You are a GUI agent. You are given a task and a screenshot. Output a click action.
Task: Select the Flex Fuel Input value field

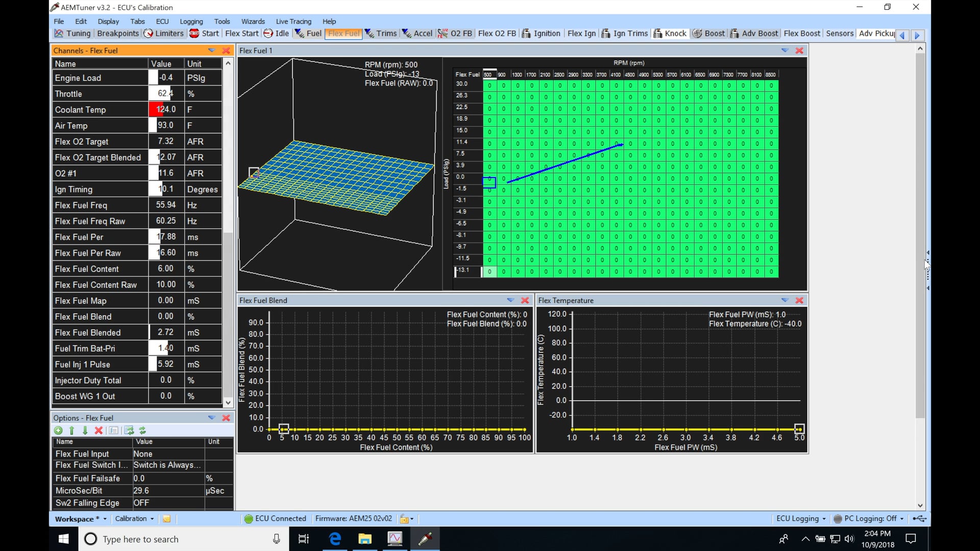pos(168,454)
